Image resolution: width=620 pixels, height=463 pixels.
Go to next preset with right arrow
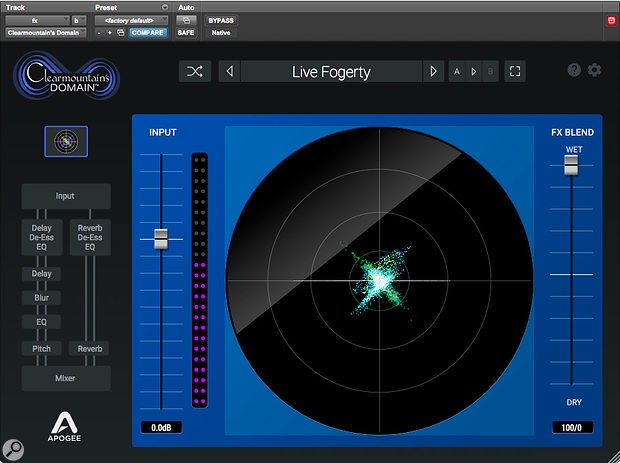point(433,72)
